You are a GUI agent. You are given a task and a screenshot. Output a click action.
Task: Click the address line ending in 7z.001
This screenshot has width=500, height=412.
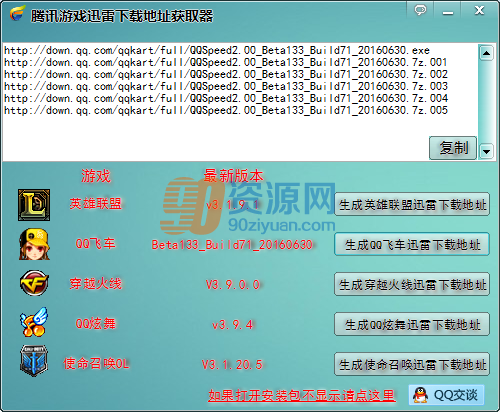(226, 62)
